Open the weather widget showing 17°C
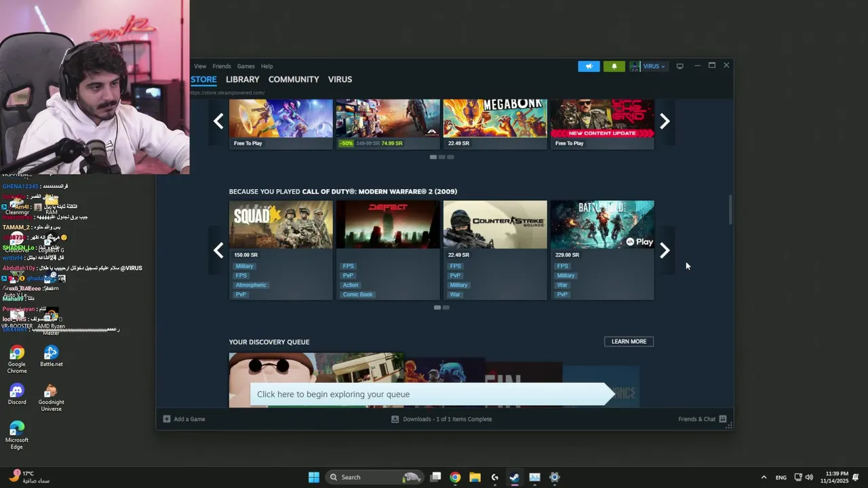The height and width of the screenshot is (488, 868). (x=28, y=477)
